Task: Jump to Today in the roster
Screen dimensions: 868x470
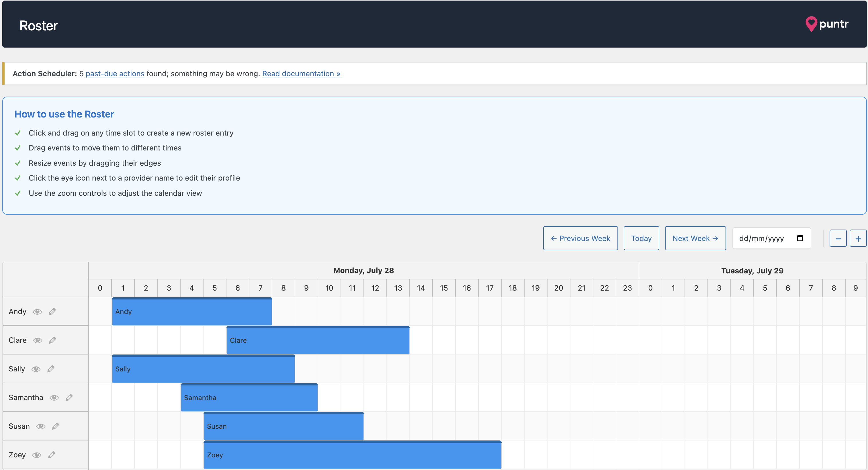Action: [x=641, y=238]
